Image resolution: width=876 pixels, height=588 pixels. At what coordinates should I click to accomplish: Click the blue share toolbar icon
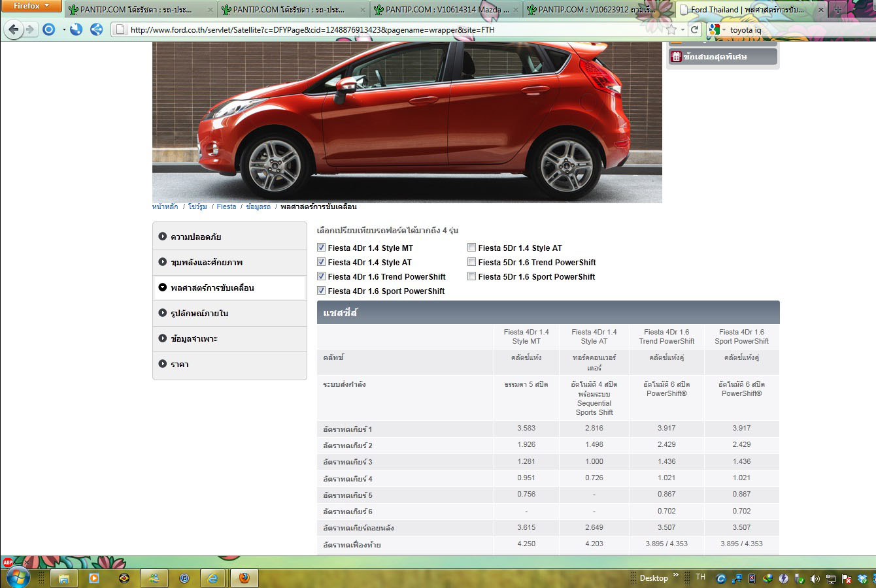pos(97,29)
